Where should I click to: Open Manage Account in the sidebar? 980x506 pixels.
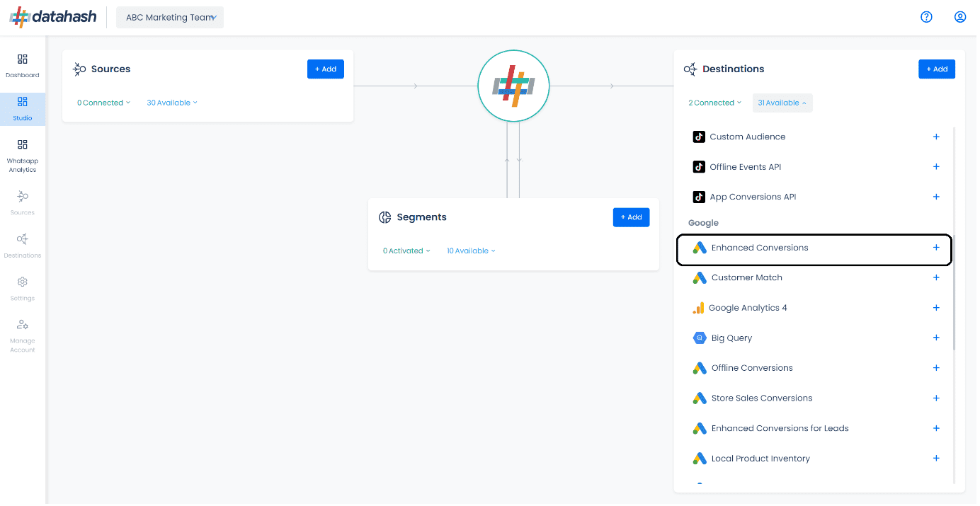[x=23, y=335]
